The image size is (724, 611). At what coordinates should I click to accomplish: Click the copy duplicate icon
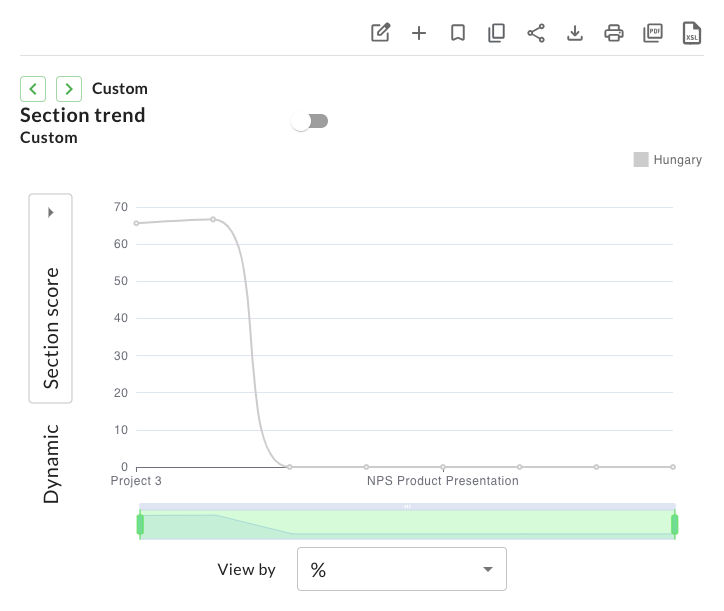tap(497, 33)
